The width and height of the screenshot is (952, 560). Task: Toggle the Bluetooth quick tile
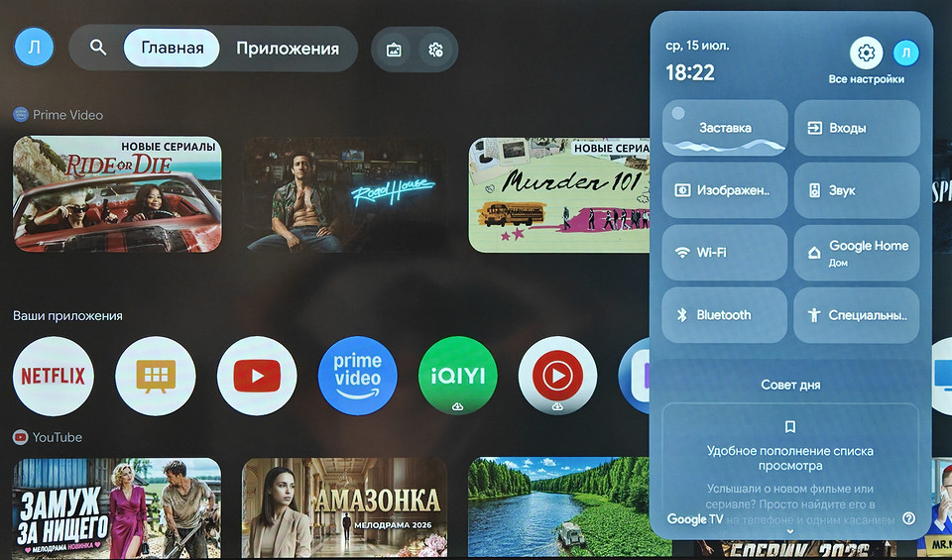(724, 315)
